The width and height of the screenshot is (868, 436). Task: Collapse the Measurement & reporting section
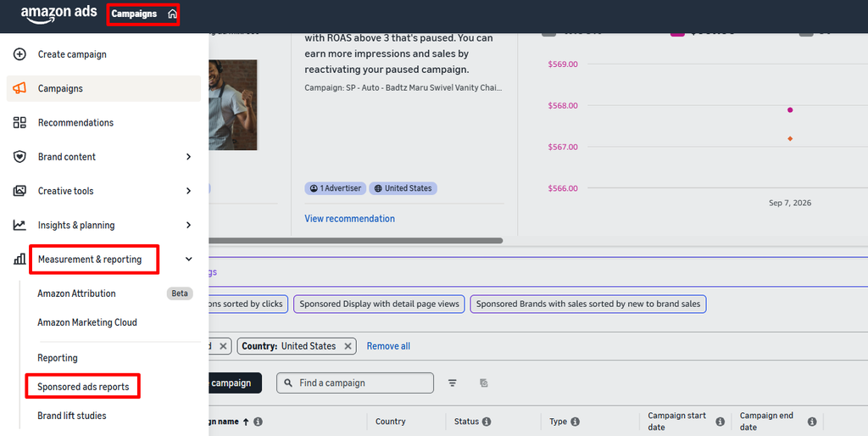188,260
